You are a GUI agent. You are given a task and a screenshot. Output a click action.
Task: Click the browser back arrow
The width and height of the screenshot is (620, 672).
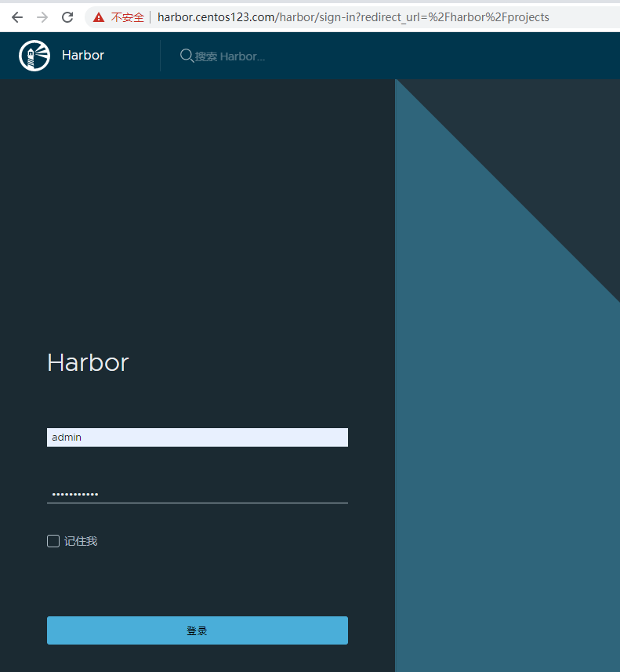pos(17,17)
